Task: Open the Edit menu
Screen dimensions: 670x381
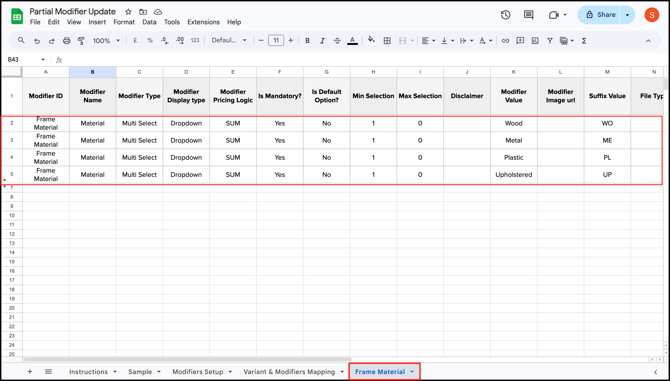Action: 53,22
